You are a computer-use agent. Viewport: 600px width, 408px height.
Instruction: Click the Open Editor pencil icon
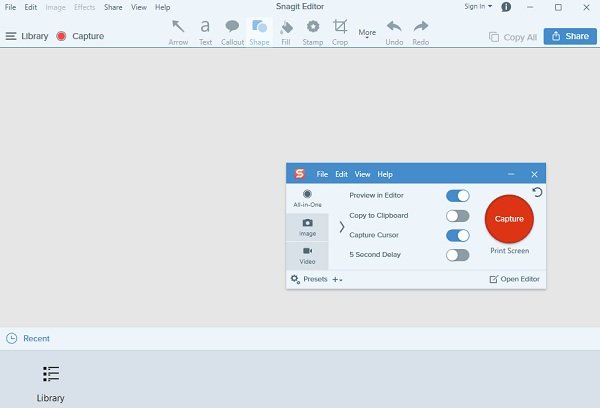click(494, 279)
